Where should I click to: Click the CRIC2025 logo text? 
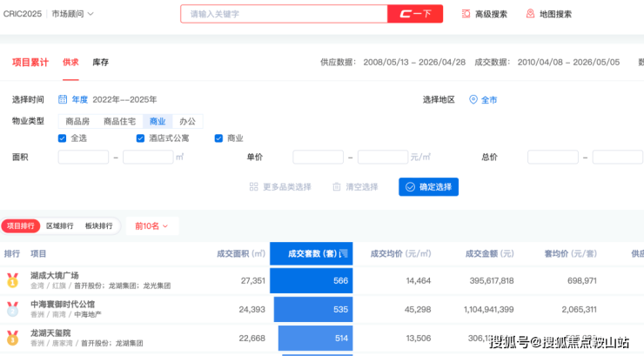pos(23,14)
